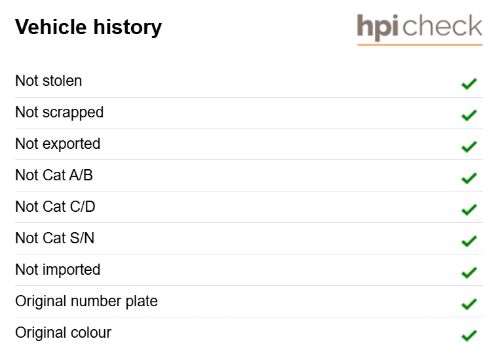Click the Original number plate checkmark
The height and width of the screenshot is (360, 500).
coord(469,304)
